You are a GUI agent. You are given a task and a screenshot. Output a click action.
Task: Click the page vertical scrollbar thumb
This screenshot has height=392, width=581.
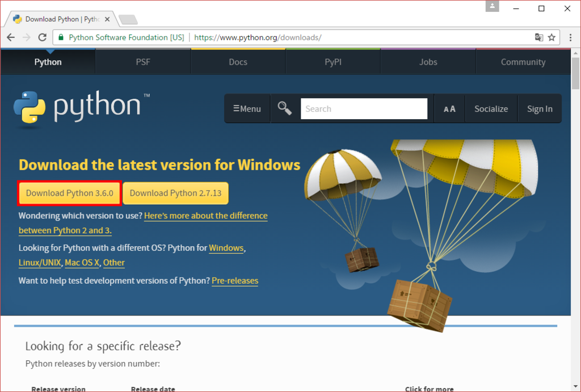click(575, 73)
